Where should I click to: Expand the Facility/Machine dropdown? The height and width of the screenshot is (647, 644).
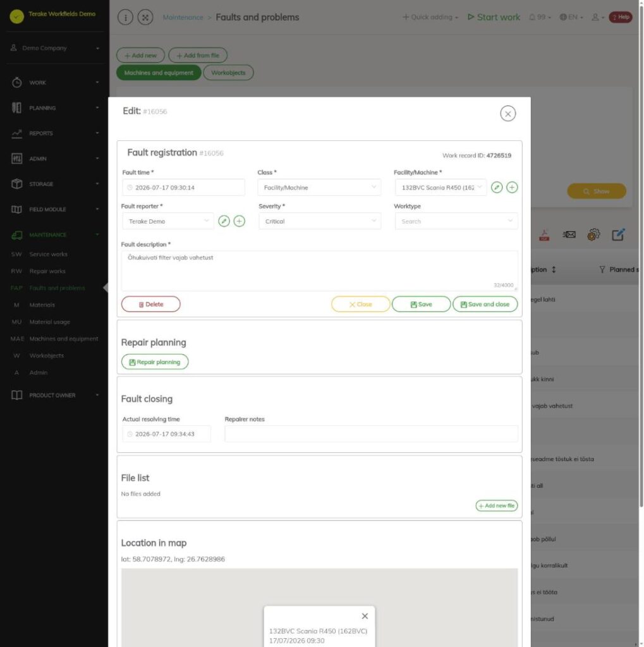tap(440, 187)
